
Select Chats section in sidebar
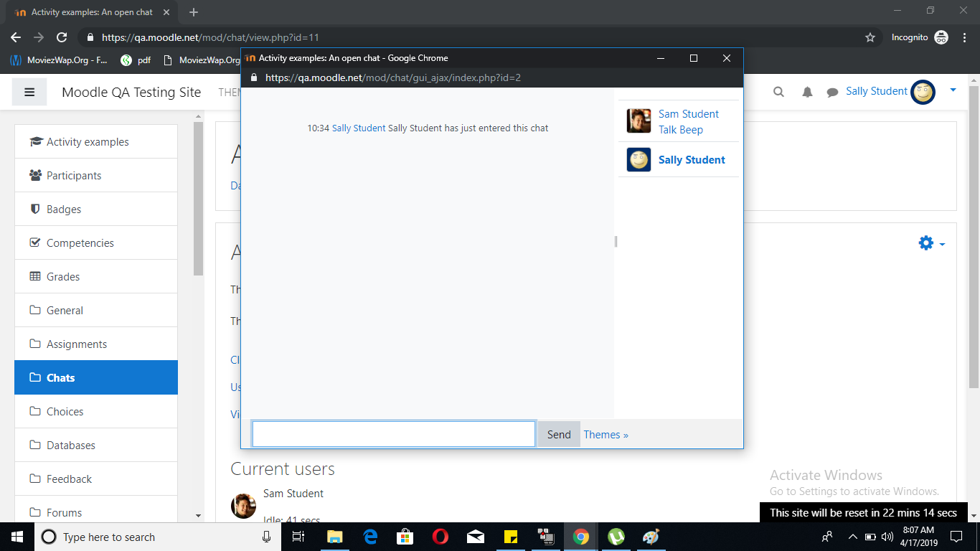click(x=96, y=377)
